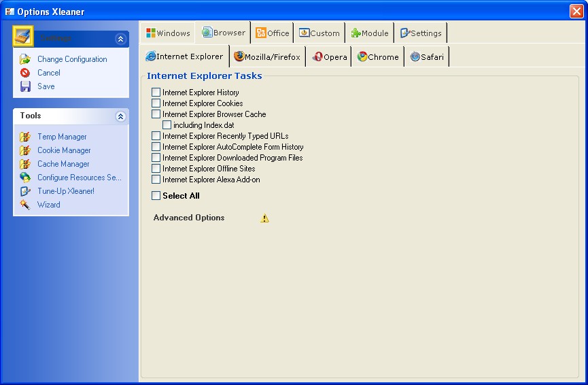Start the Wizard link
588x385 pixels.
tap(48, 205)
